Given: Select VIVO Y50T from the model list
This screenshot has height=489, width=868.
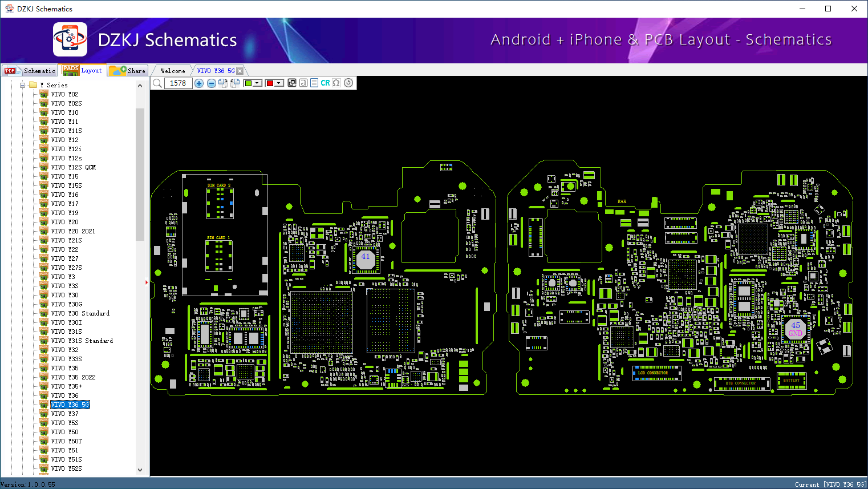Looking at the screenshot, I should (x=66, y=441).
